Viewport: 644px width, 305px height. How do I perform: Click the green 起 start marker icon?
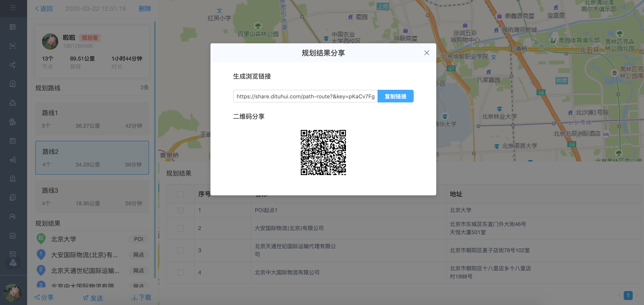[41, 238]
